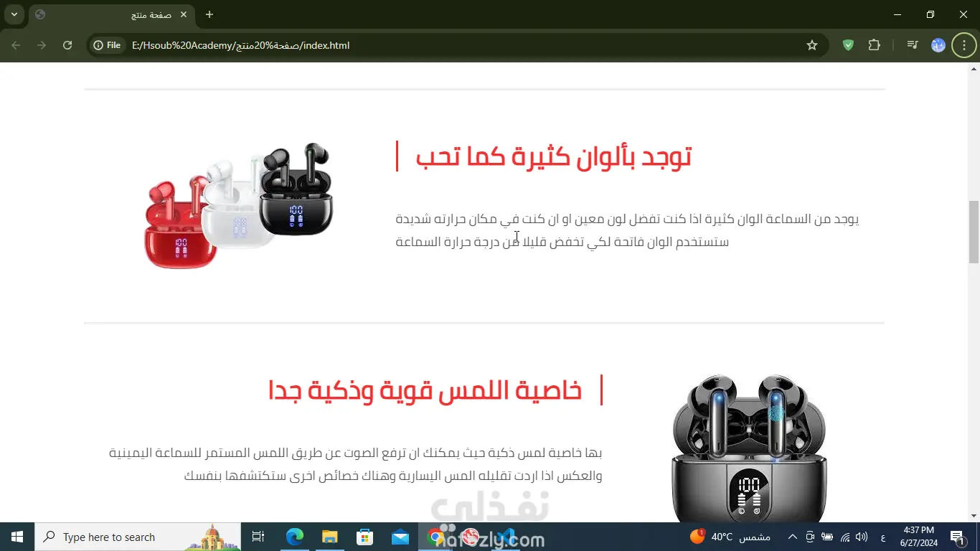The width and height of the screenshot is (980, 551).
Task: Switch the Arabic input language indicator
Action: [882, 537]
